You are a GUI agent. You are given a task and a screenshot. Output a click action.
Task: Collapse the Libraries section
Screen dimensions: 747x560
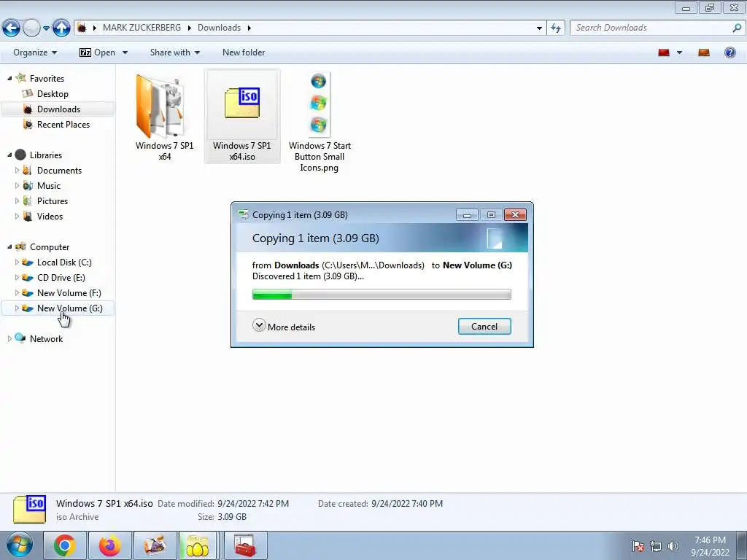9,155
